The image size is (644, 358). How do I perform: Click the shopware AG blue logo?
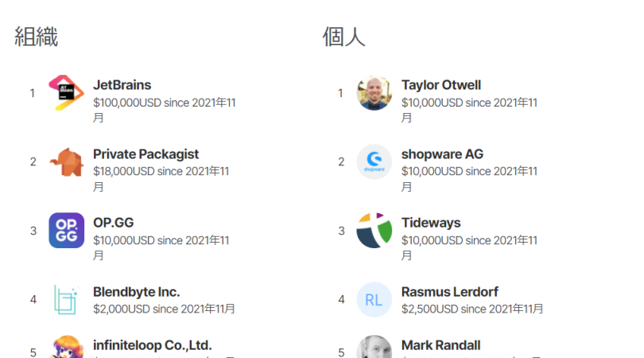tap(374, 162)
